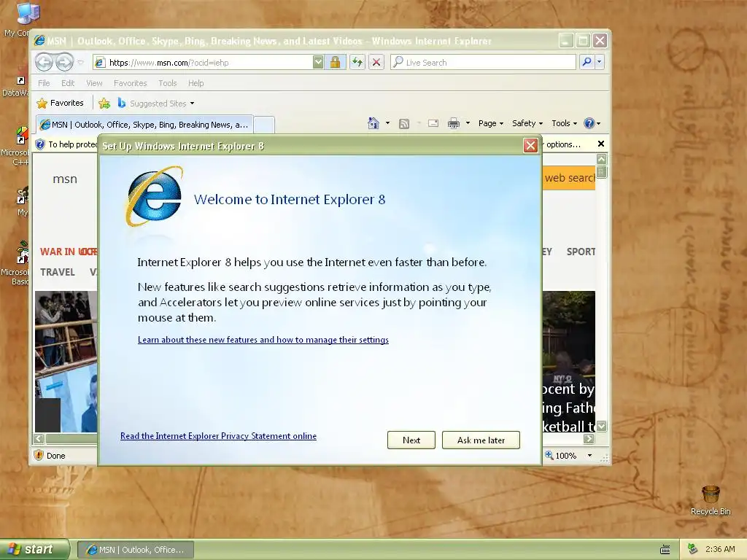747x560 pixels.
Task: Open the Help menu
Action: point(196,83)
